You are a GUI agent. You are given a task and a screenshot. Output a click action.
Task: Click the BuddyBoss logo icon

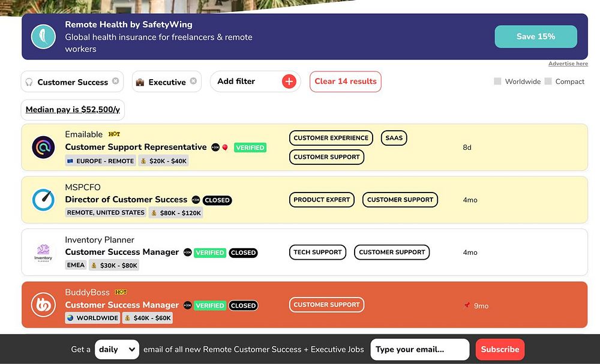point(43,305)
